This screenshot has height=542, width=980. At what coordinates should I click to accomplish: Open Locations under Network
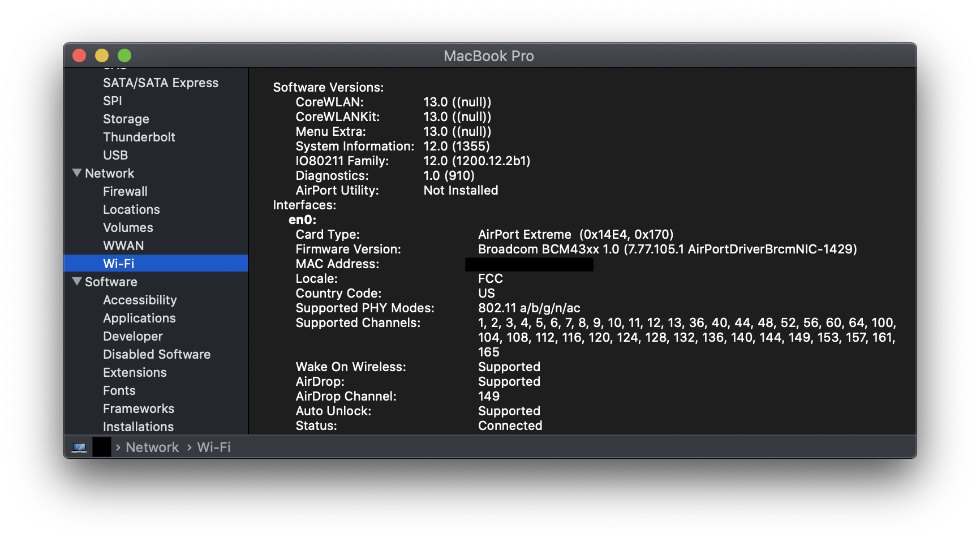coord(131,209)
